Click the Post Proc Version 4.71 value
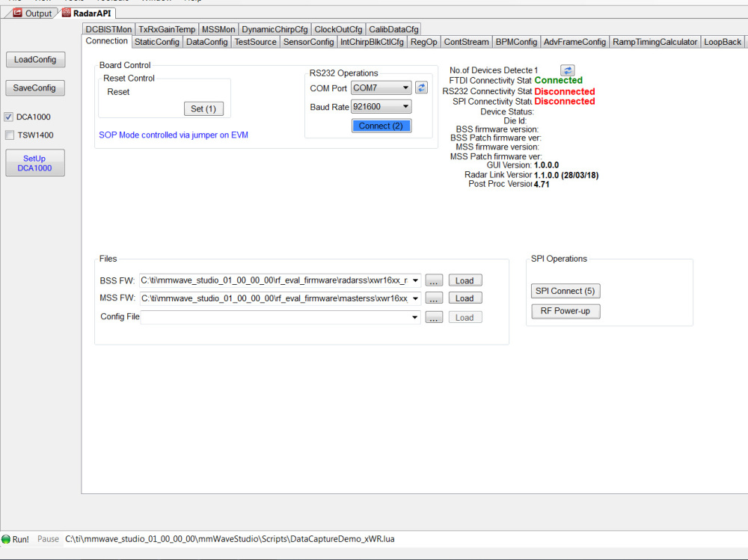748x560 pixels. 542,184
